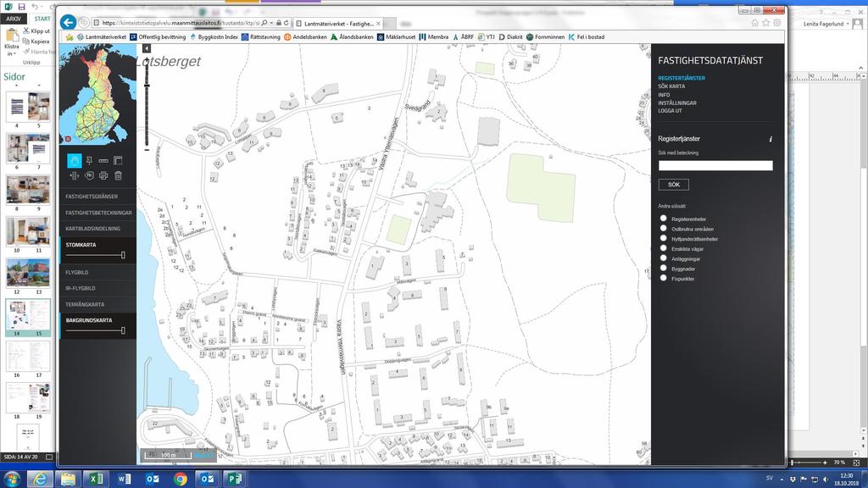Select the Outbrutna områden radio button
Viewport: 868px width, 488px height.
tap(663, 229)
